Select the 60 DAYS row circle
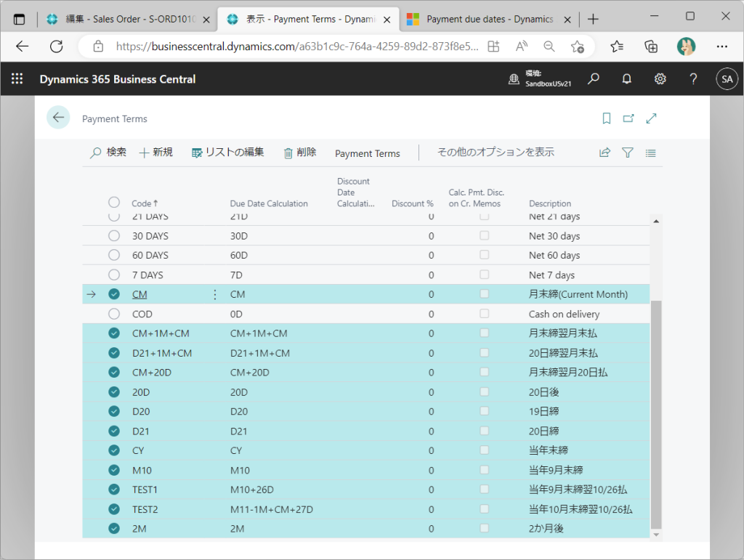The image size is (744, 560). 114,255
